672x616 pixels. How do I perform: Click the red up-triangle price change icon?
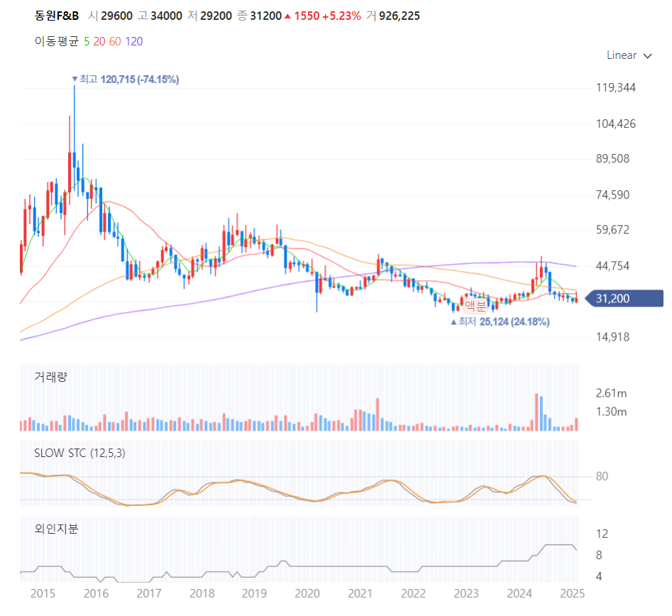[287, 16]
